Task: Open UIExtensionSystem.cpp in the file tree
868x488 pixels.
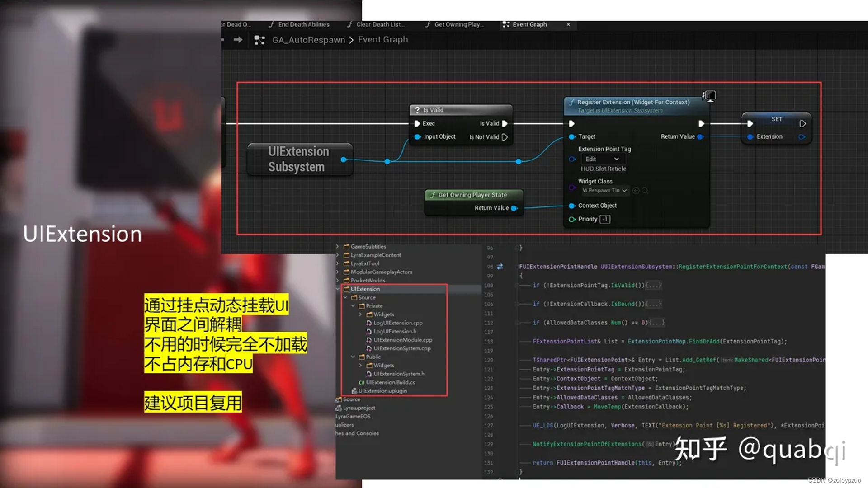Action: 402,348
